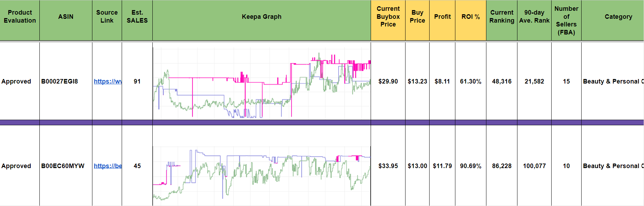The width and height of the screenshot is (644, 206).
Task: Select the Current Buybox Price header
Action: pos(388,17)
